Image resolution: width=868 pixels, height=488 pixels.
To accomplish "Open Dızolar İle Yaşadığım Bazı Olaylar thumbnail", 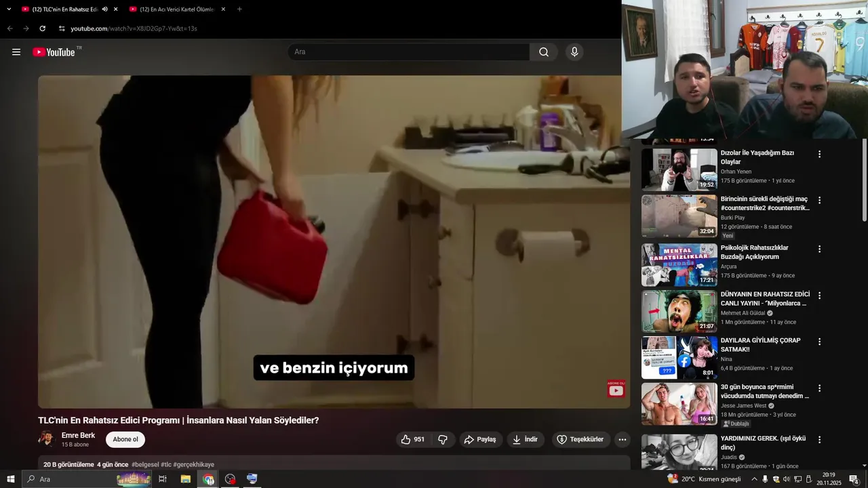I will pos(679,169).
